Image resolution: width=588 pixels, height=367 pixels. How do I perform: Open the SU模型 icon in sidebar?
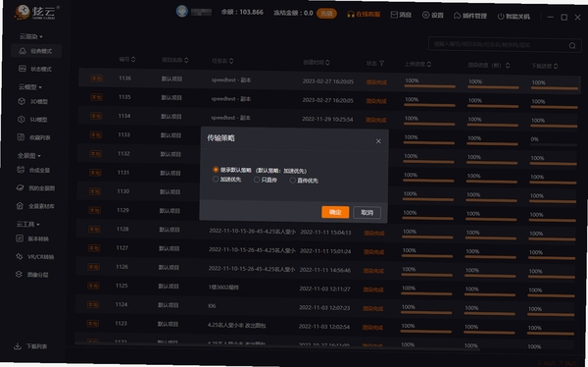tap(22, 119)
